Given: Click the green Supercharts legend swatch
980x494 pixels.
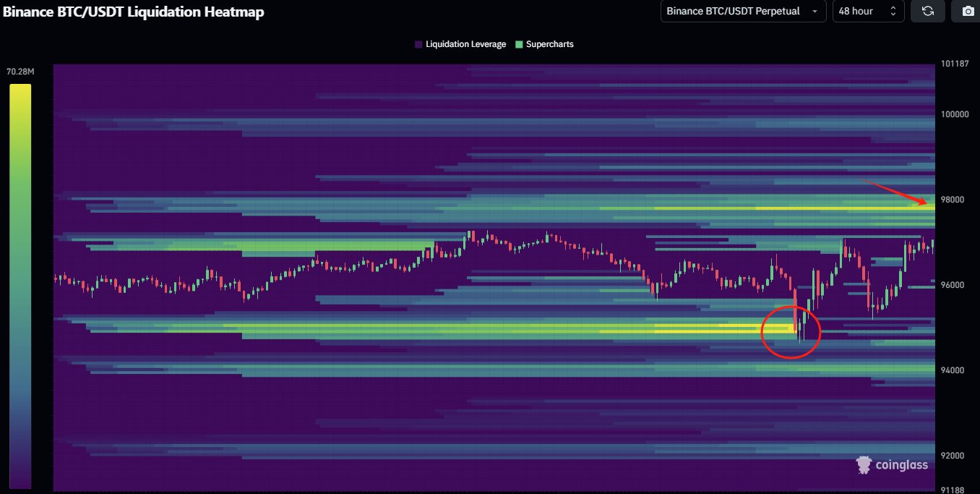Looking at the screenshot, I should pos(519,44).
